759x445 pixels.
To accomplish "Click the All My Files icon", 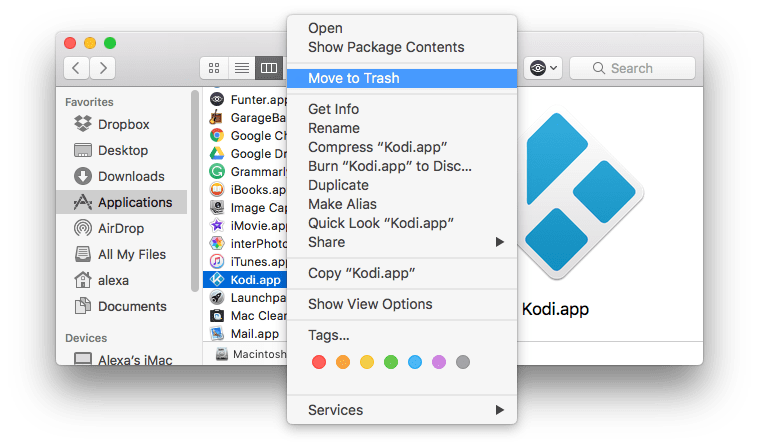I will (x=83, y=254).
